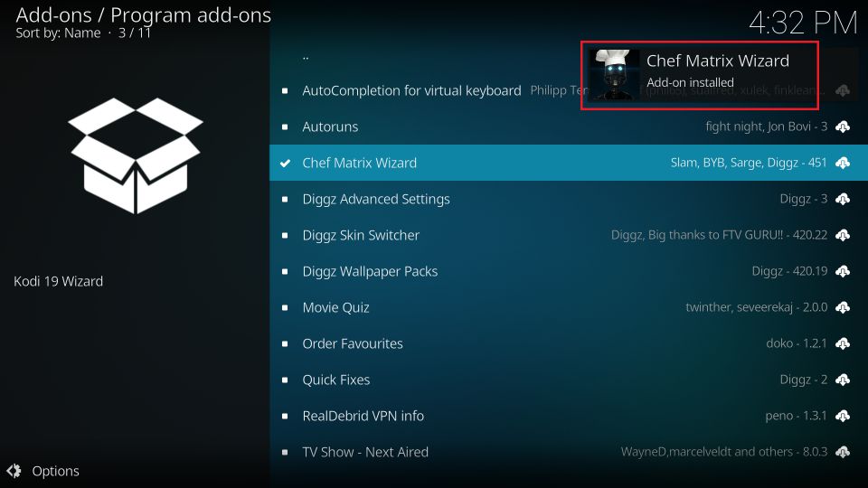Click "WayneD,marcelveldt and others - 8.0.3" text

point(724,452)
